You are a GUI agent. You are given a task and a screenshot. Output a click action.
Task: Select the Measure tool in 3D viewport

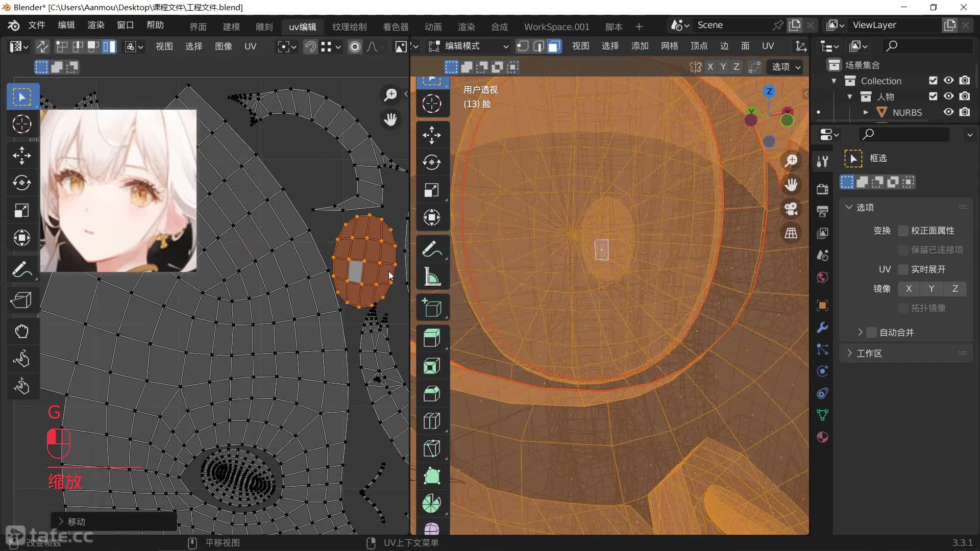click(432, 277)
